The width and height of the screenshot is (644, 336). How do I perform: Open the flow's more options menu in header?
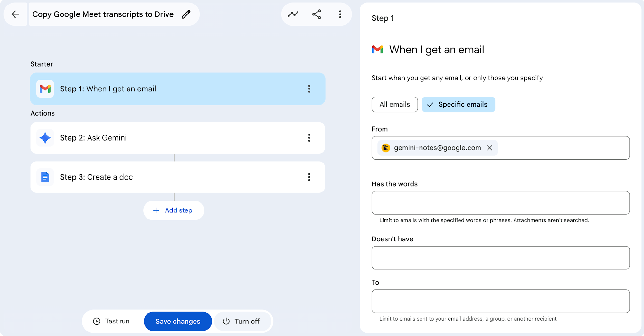coord(340,14)
